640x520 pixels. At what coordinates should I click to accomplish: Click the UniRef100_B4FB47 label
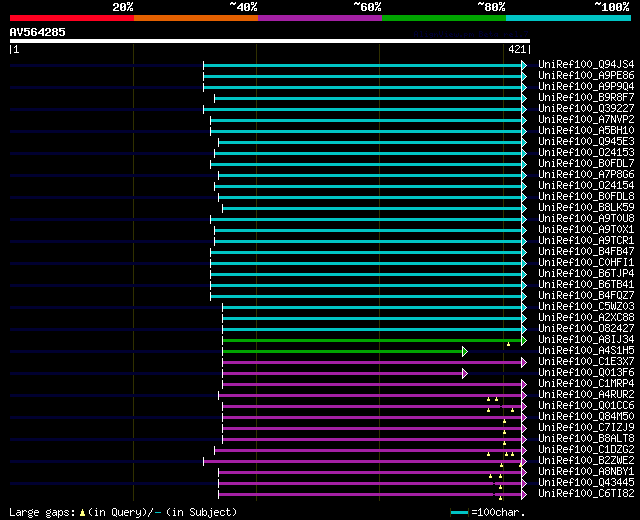pos(586,252)
